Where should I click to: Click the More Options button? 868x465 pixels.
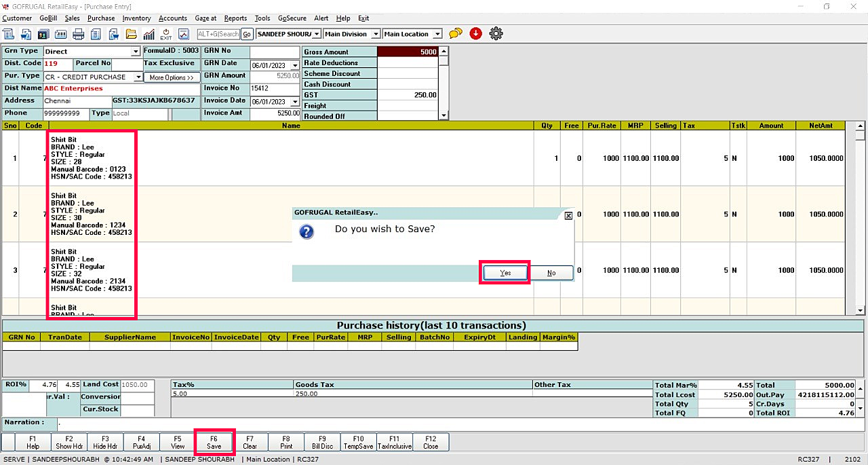coord(172,77)
